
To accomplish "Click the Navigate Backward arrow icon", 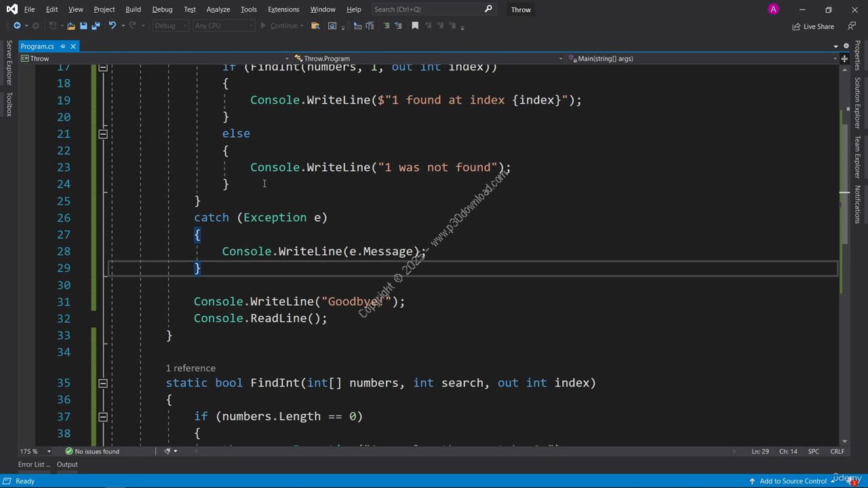I will pyautogui.click(x=17, y=26).
